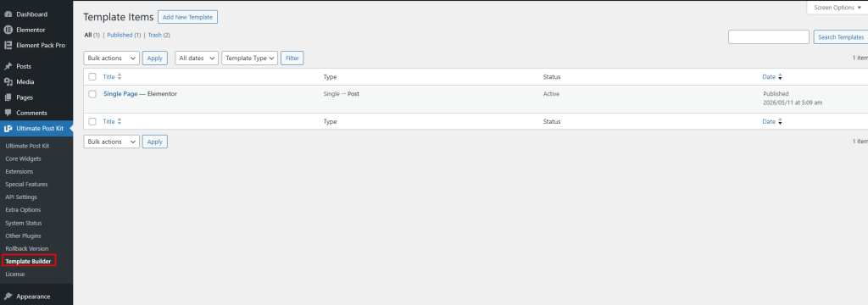Open the top Bulk actions dropdown
This screenshot has height=305, width=868.
pyautogui.click(x=111, y=58)
